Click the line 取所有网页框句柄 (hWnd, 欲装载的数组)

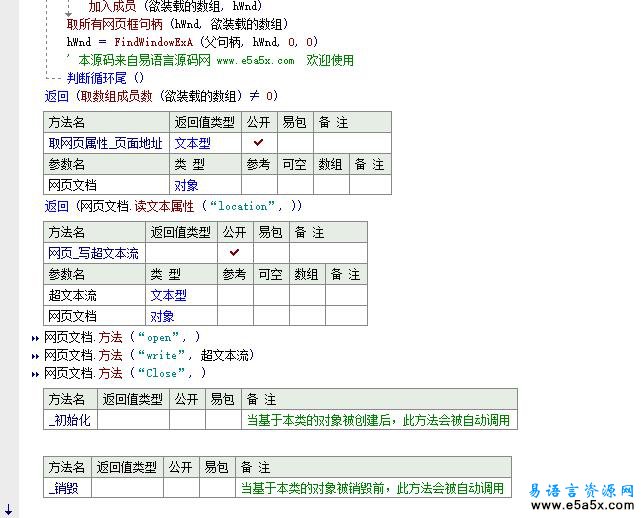click(178, 24)
